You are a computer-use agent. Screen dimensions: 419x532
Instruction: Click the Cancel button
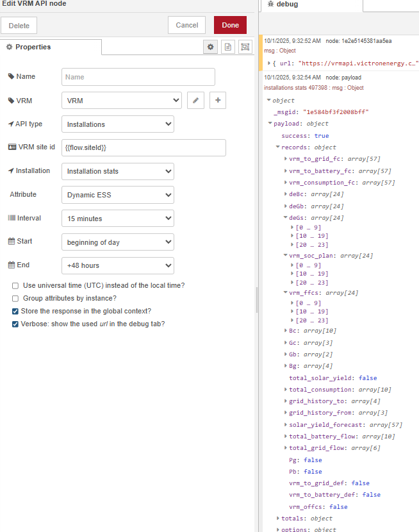click(x=186, y=25)
